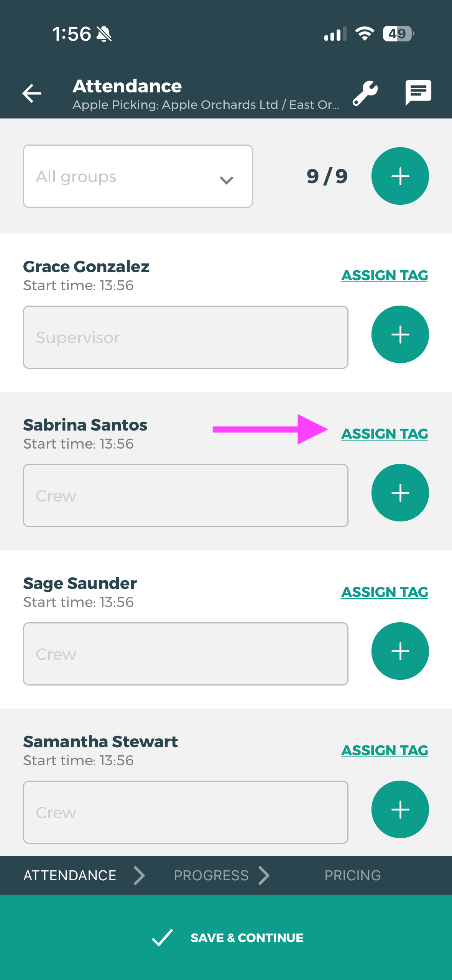Tap the plus button for Grace Gonzalez
452x980 pixels.
(400, 334)
